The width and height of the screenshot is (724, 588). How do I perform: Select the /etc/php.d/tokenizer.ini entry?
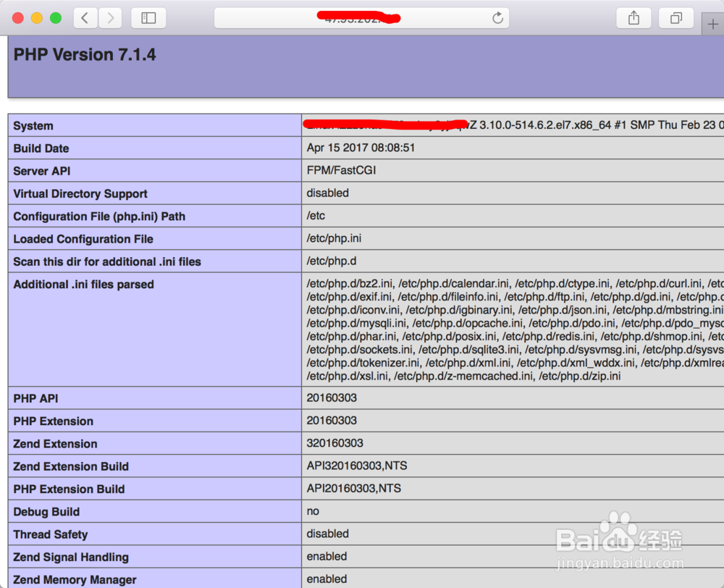tap(363, 363)
